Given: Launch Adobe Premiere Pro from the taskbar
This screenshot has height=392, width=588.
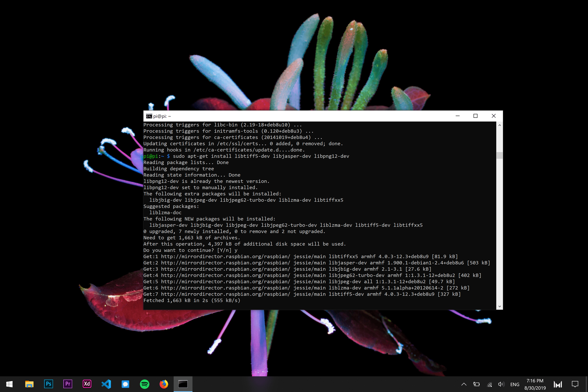Looking at the screenshot, I should 68,384.
